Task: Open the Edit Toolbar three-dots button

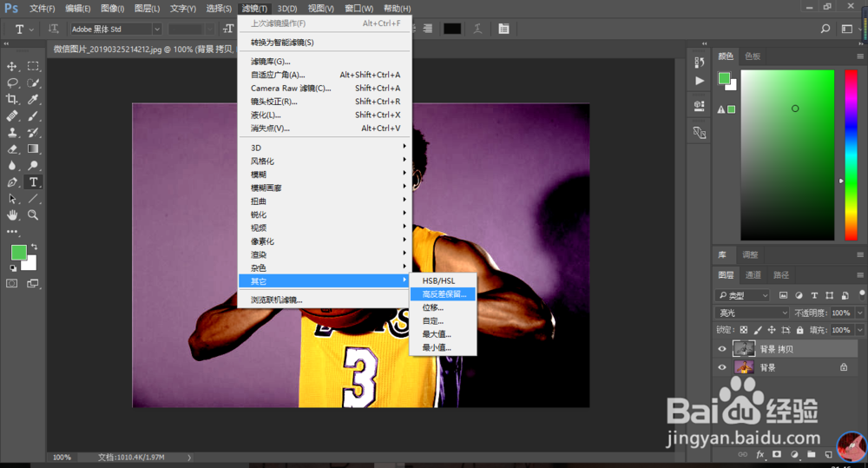Action: pos(11,232)
